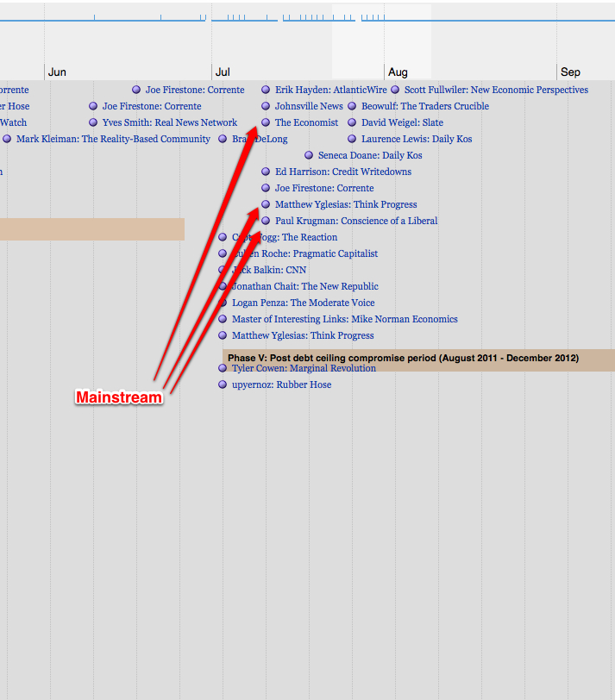Click the event dot for Tyler Cowen
This screenshot has width=615, height=700.
point(223,368)
